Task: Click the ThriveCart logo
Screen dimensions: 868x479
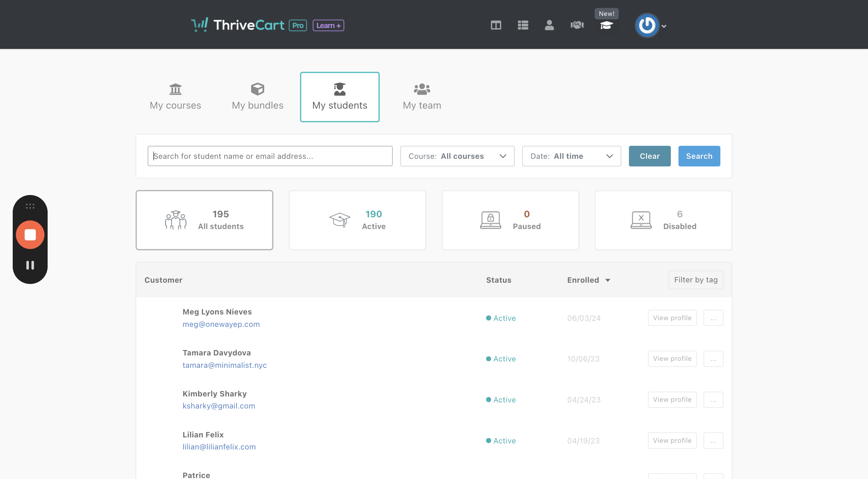Action: point(237,25)
